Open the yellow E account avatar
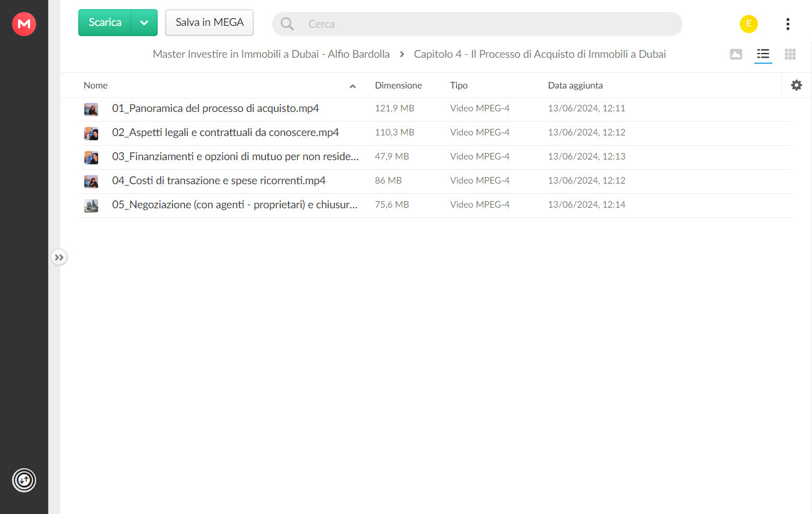Image resolution: width=812 pixels, height=514 pixels. [749, 24]
